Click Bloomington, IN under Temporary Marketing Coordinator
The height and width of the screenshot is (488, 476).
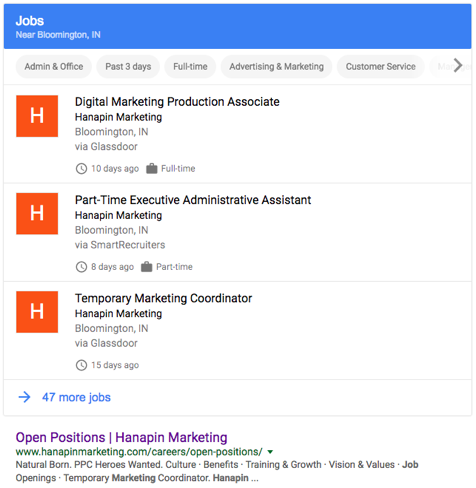[111, 329]
